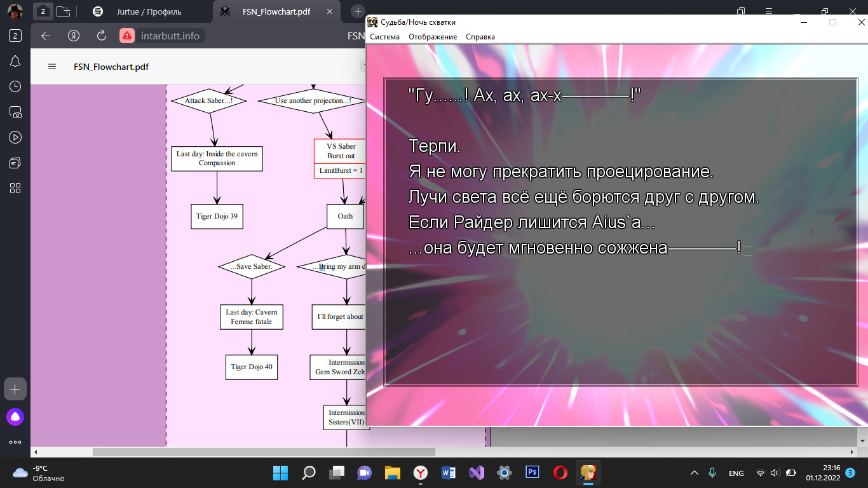Open the Alice assistant purple icon
The image size is (868, 488).
[15, 417]
